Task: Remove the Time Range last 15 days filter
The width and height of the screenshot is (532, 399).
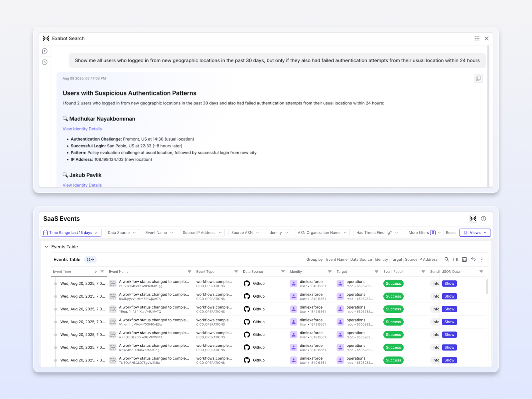Action: pyautogui.click(x=96, y=233)
